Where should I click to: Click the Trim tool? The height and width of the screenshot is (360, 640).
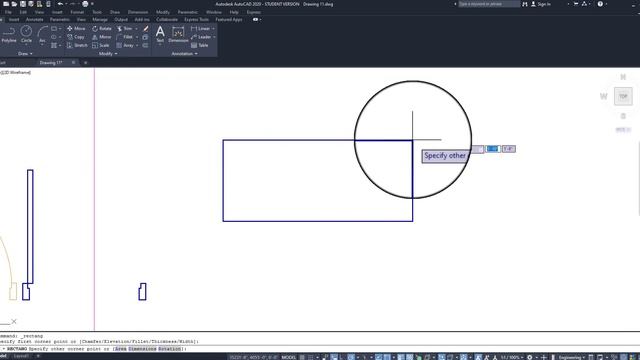124,29
